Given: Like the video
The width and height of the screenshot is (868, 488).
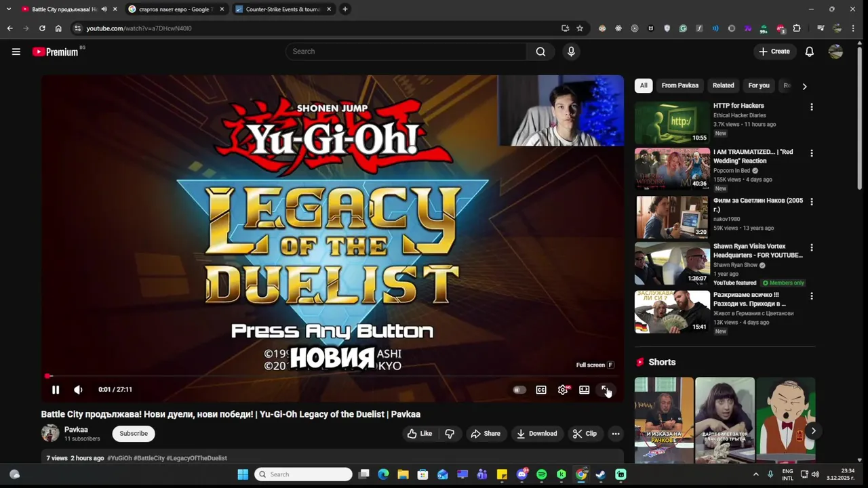Looking at the screenshot, I should pos(419,434).
